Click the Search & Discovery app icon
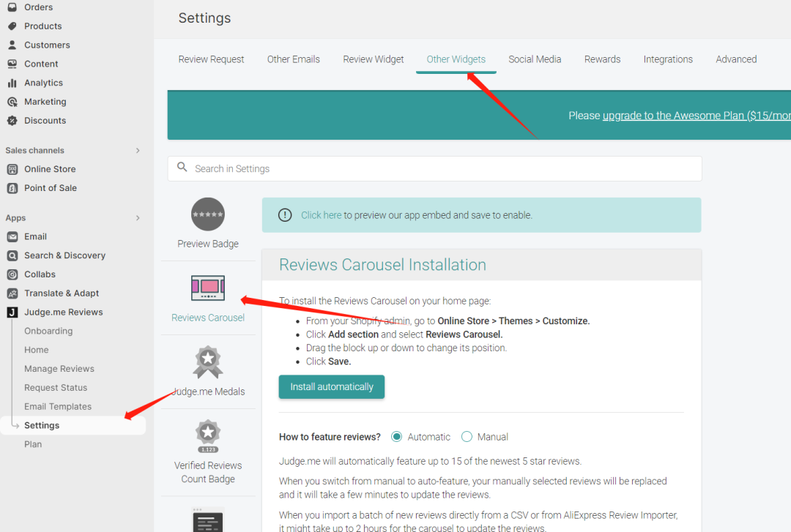Image resolution: width=791 pixels, height=532 pixels. coord(12,255)
